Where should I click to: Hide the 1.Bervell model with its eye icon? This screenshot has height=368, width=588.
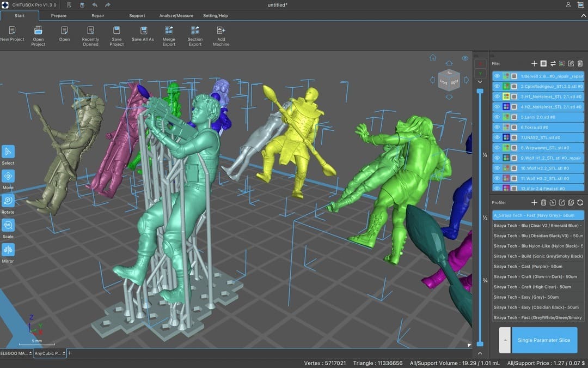coord(497,76)
